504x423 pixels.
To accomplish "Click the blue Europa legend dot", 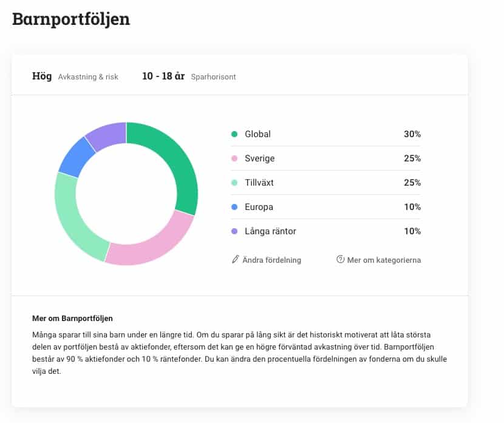I will [234, 207].
